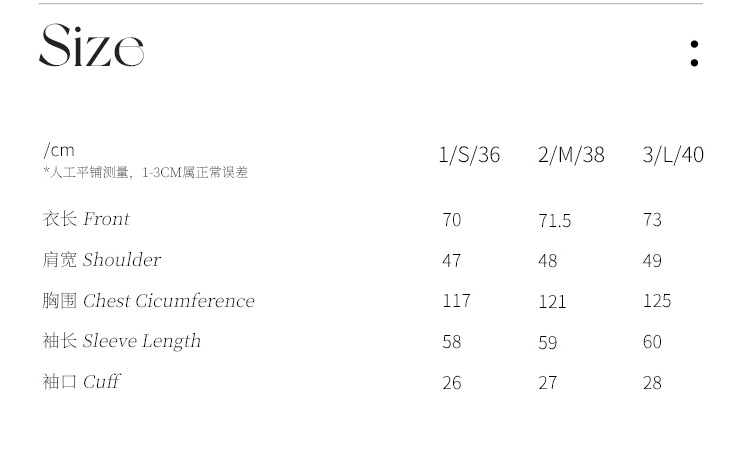This screenshot has width=744, height=463.
Task: Select the 2/M/38 size column header
Action: pyautogui.click(x=571, y=154)
